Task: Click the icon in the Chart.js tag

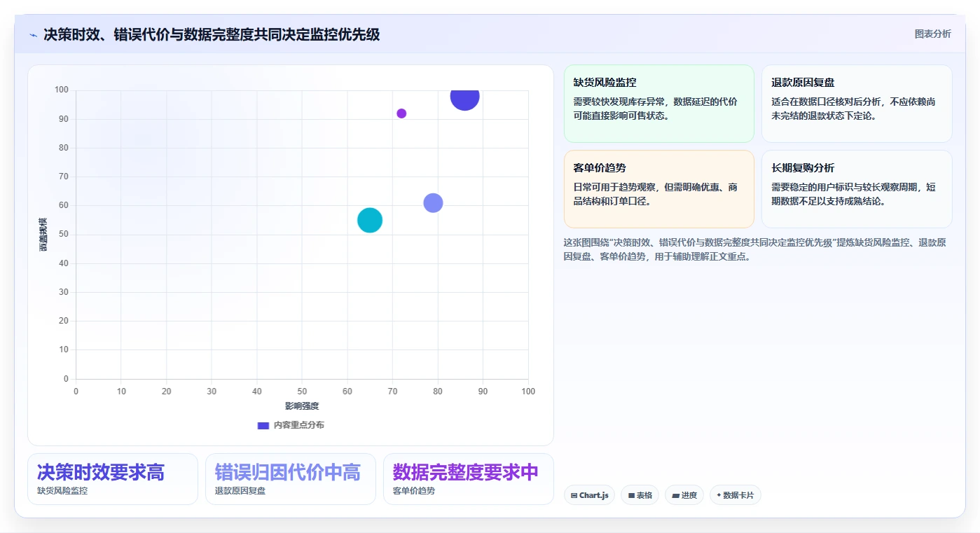Action: (x=574, y=495)
